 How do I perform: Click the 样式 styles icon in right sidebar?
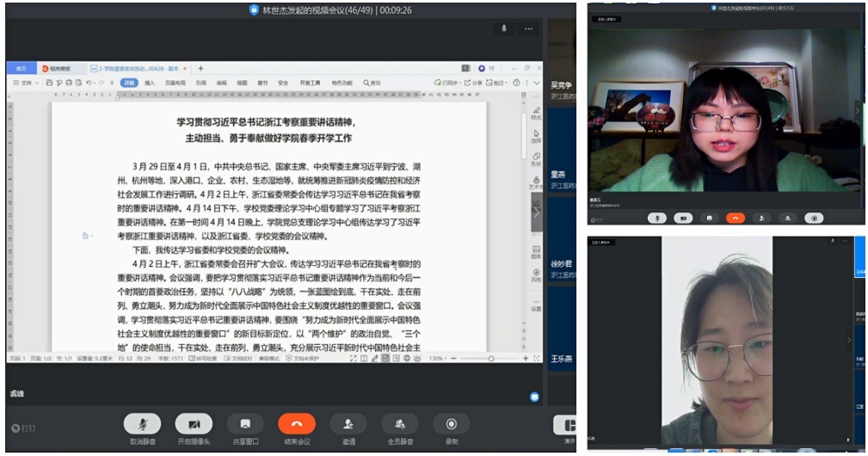pyautogui.click(x=536, y=113)
